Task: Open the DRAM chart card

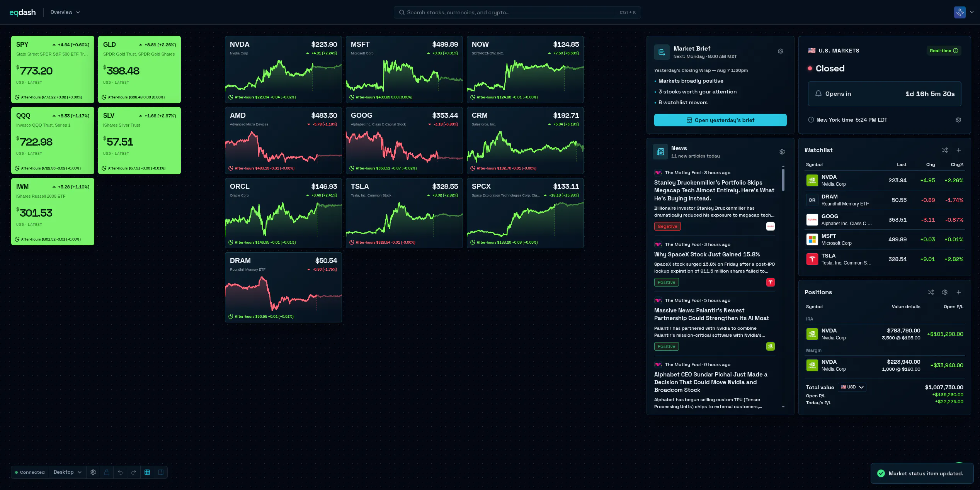Action: coord(283,287)
